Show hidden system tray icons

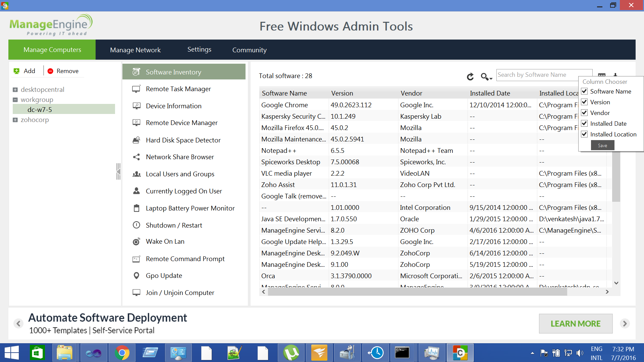click(532, 353)
